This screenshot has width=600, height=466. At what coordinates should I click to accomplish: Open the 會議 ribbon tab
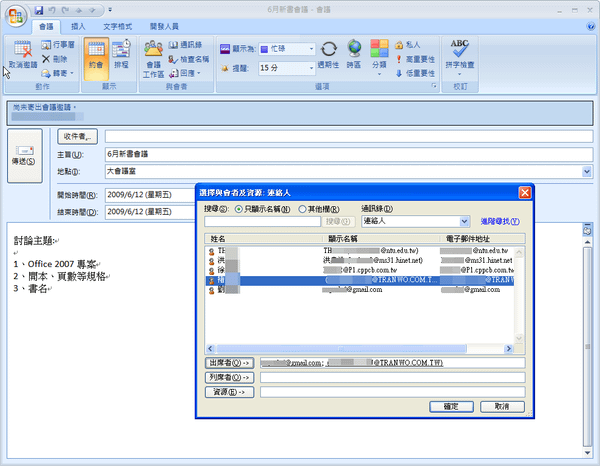[x=46, y=26]
